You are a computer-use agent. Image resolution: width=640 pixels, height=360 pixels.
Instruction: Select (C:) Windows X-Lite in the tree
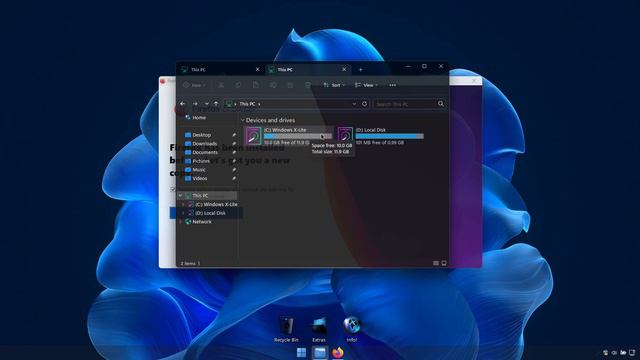(x=213, y=204)
